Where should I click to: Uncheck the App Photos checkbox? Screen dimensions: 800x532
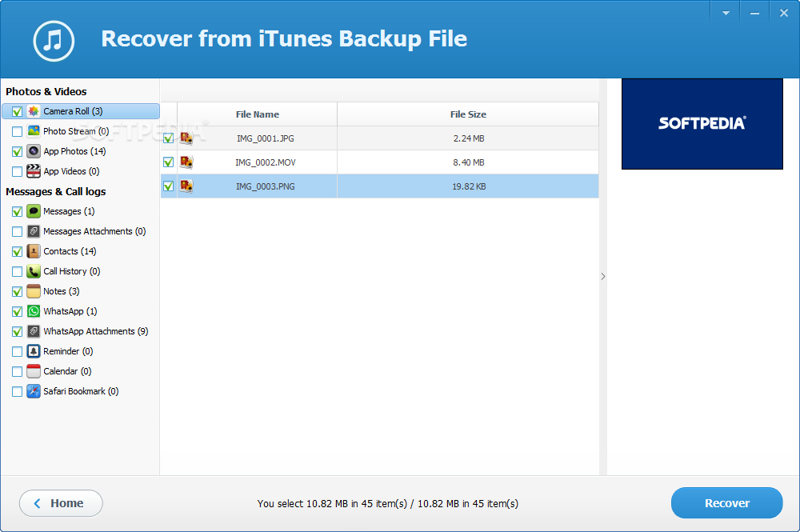pos(17,151)
